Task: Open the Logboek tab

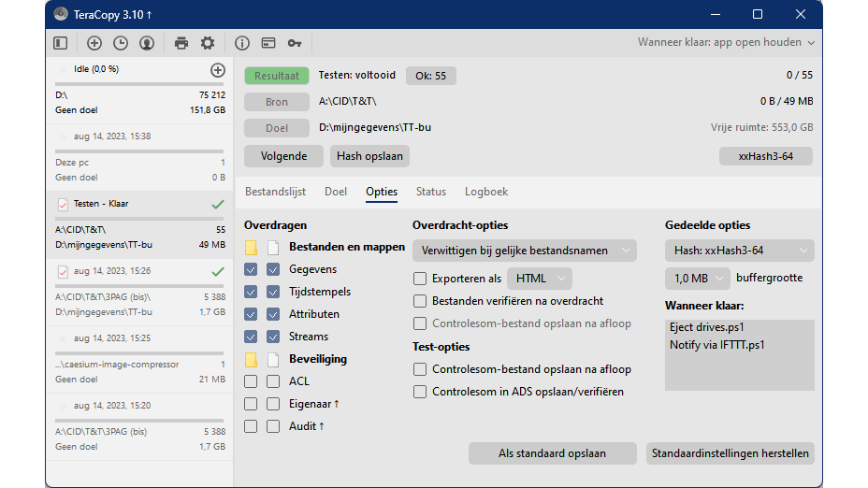Action: [x=486, y=192]
